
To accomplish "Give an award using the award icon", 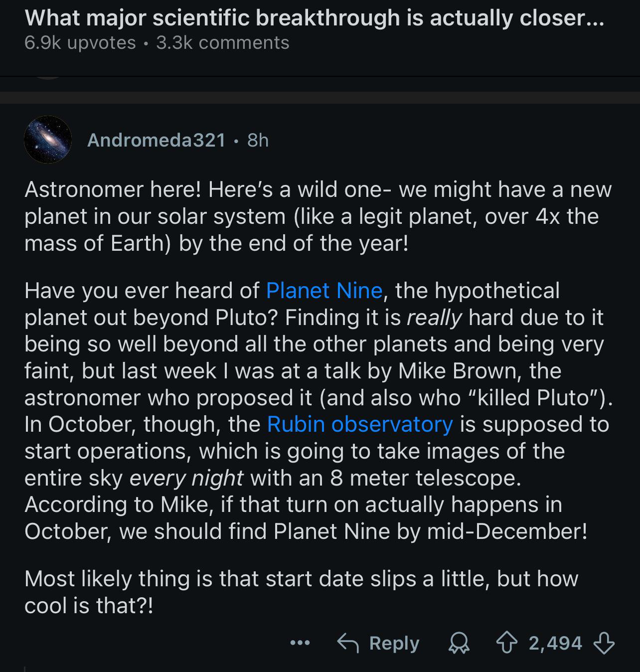I will 459,644.
